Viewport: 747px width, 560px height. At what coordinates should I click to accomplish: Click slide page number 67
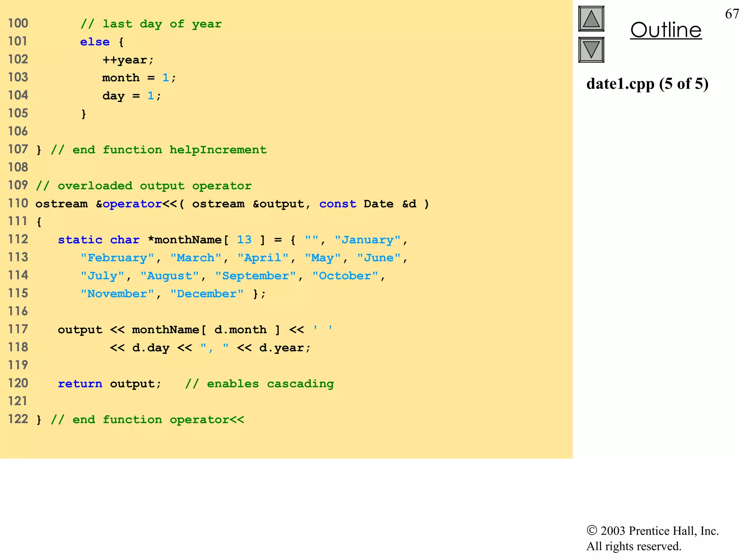point(732,14)
